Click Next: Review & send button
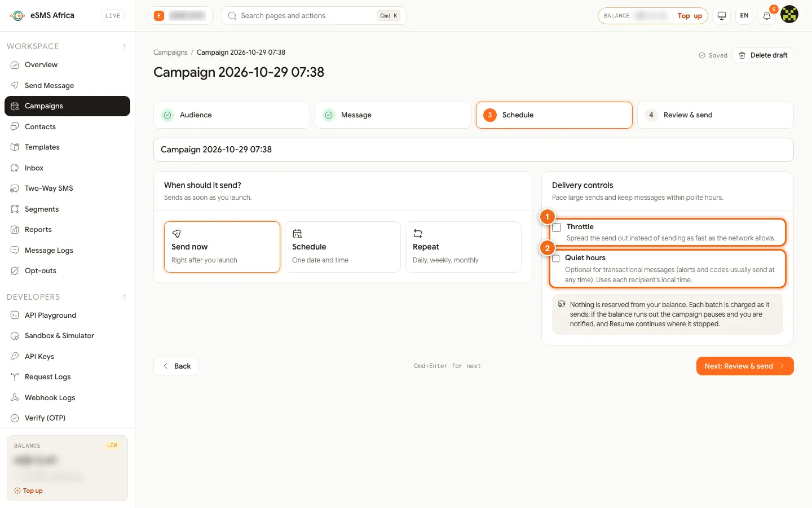 coord(745,366)
